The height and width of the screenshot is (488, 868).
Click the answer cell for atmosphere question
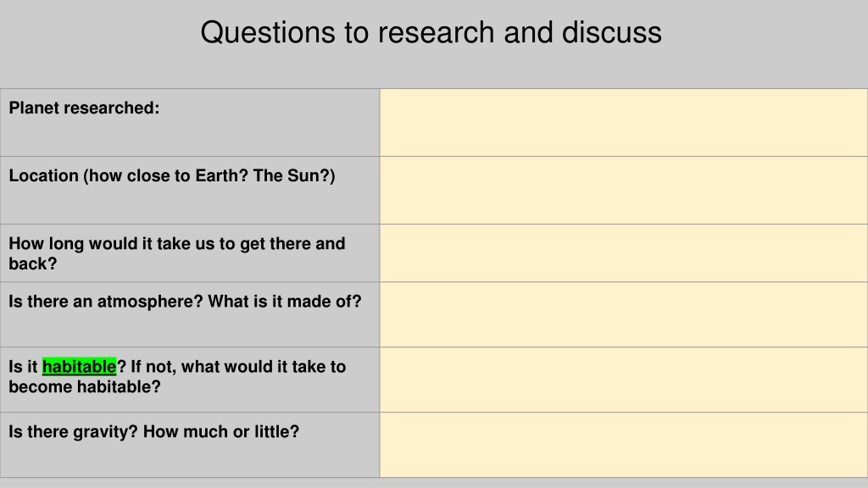[623, 314]
